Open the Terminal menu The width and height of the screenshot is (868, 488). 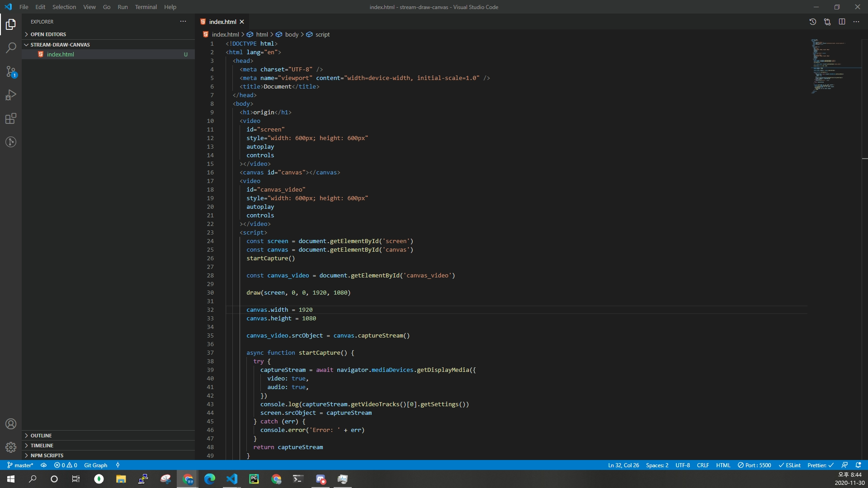coord(146,7)
